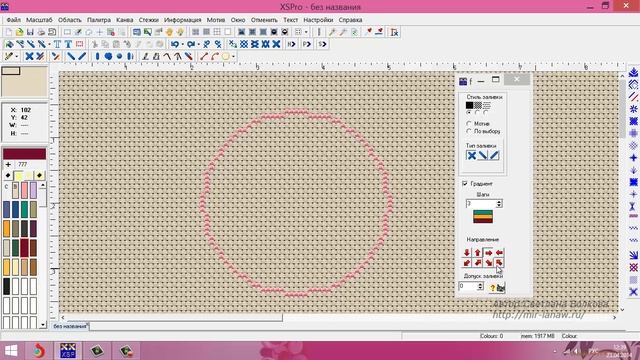640x360 pixels.
Task: Select the bold blue T text tool
Action: (68, 44)
